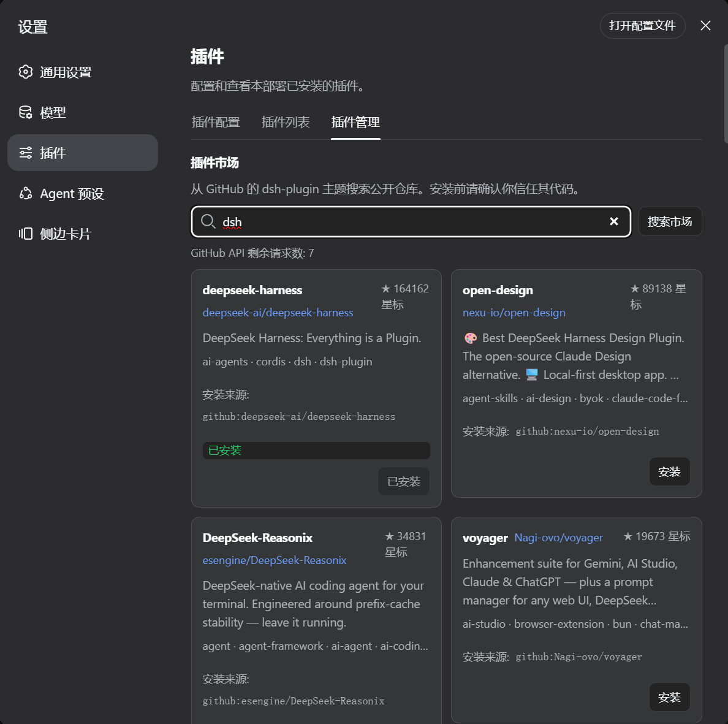728x724 pixels.
Task: Click the agent · agent-framework tags line
Action: coord(315,646)
